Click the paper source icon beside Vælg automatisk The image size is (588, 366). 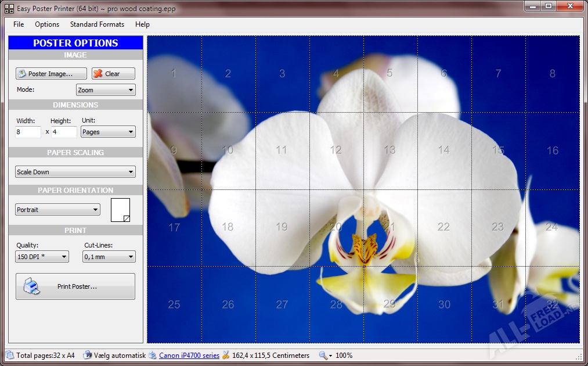(87, 356)
